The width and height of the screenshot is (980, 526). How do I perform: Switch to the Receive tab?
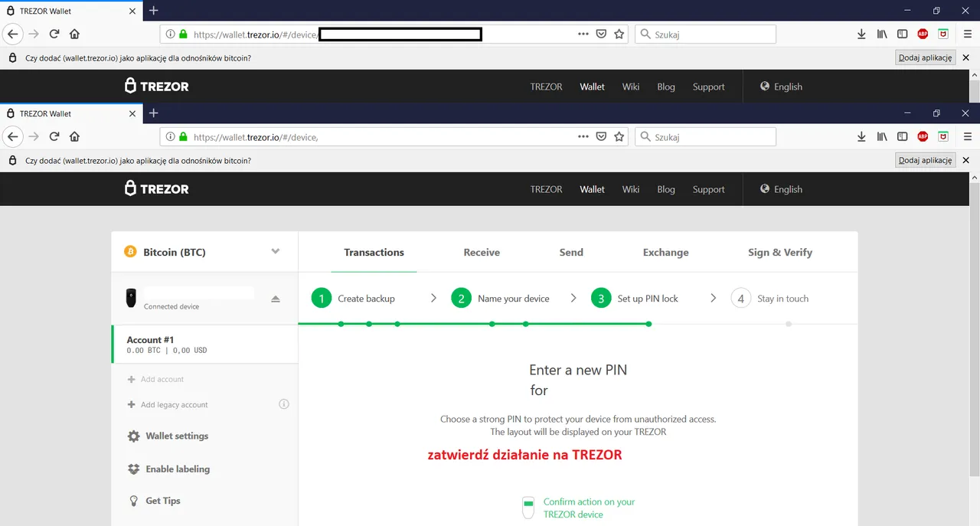click(482, 252)
